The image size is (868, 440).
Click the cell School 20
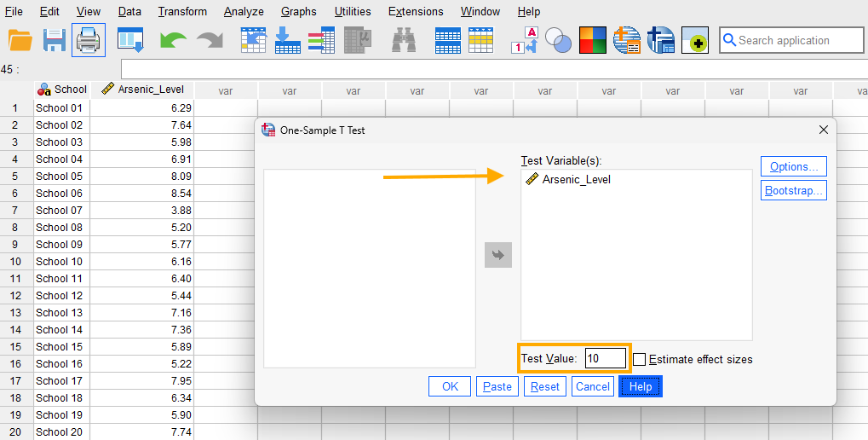click(x=61, y=432)
